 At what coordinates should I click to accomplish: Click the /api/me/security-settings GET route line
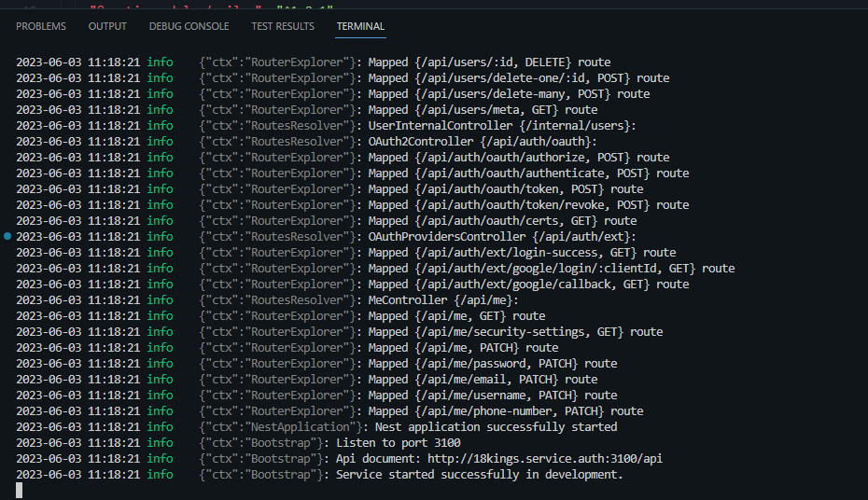[x=515, y=332]
